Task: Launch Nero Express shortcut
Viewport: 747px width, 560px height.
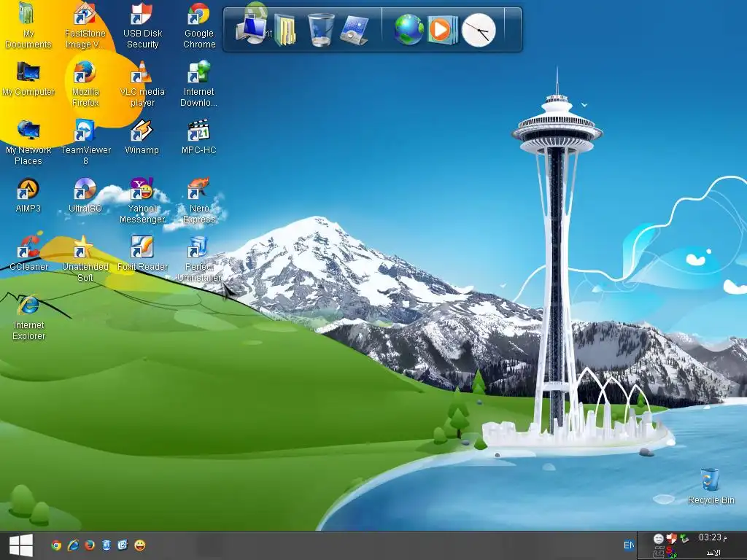Action: (199, 201)
